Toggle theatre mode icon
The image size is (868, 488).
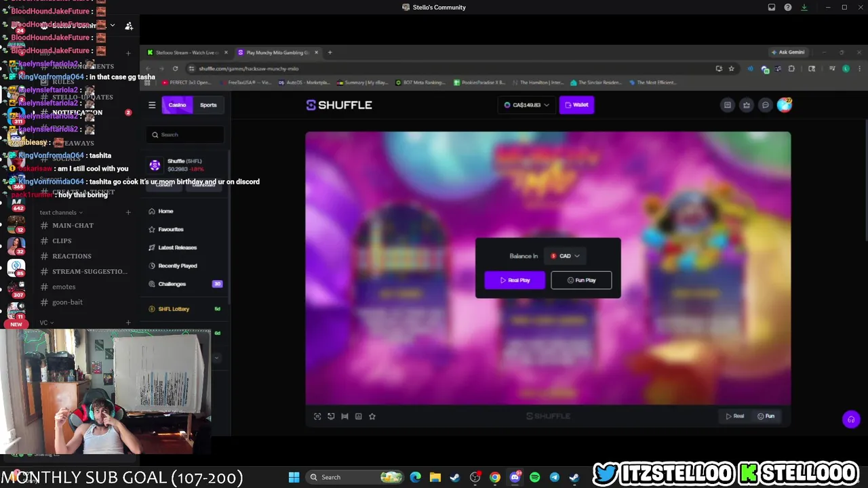[x=344, y=416]
